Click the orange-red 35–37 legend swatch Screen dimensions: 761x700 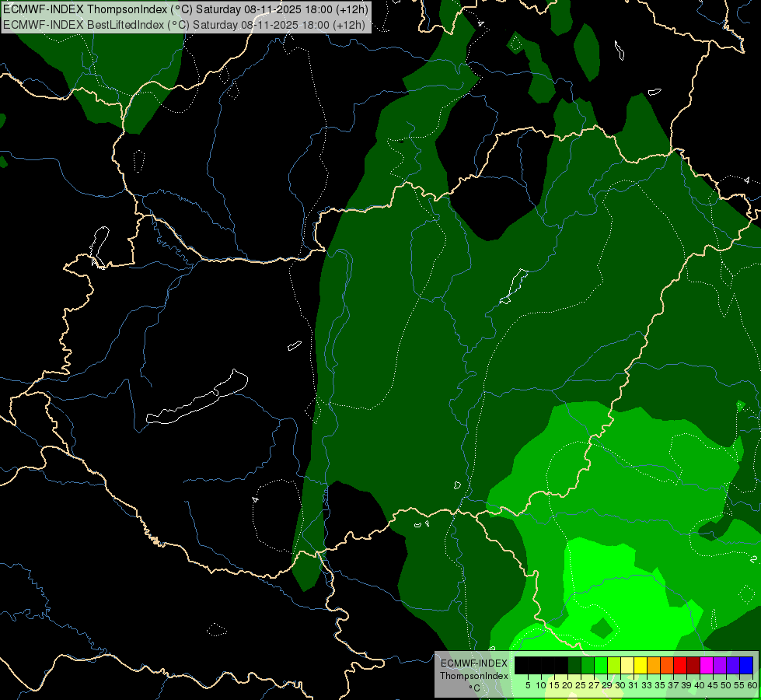667,665
